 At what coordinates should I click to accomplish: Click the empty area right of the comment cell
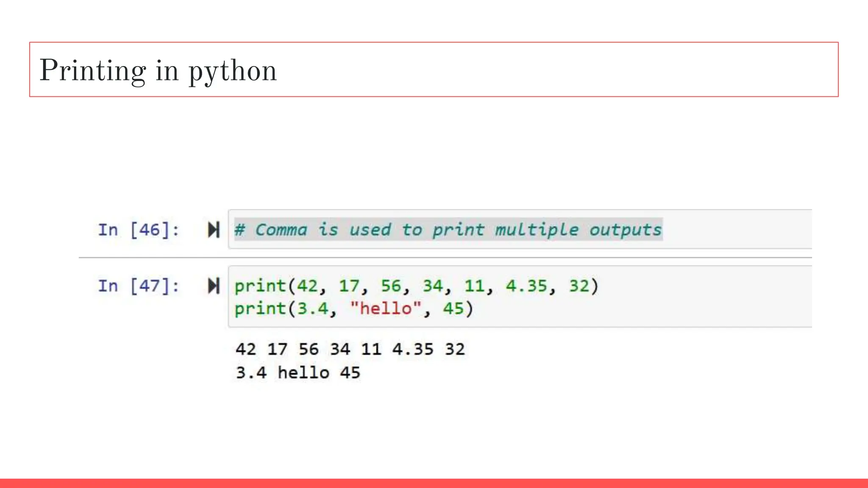(x=737, y=230)
